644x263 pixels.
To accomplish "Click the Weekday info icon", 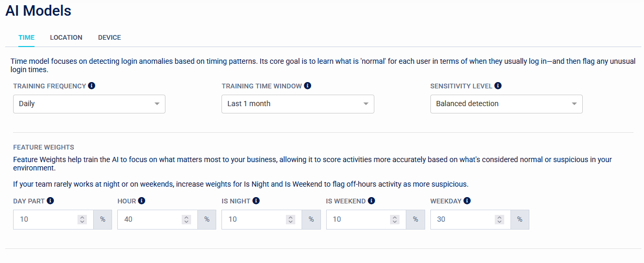I will (x=467, y=200).
